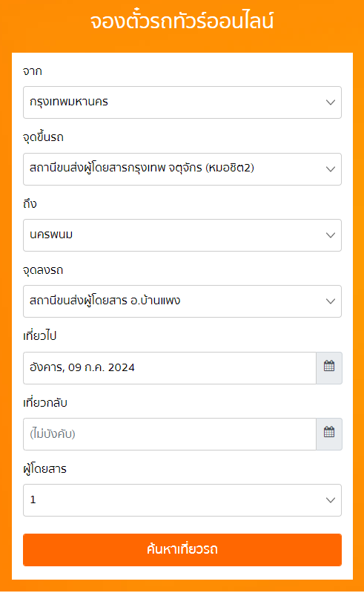
Task: Click the departure date field อังคาร, 09 ก.ค. 2024
Action: tap(170, 368)
